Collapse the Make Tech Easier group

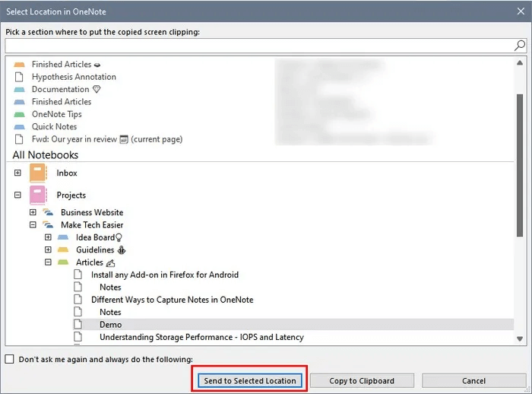point(33,225)
